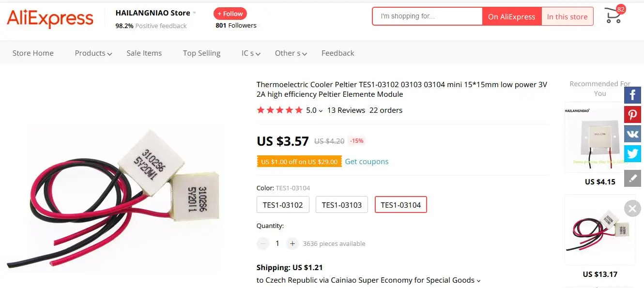Share product on Facebook
The height and width of the screenshot is (288, 644).
pyautogui.click(x=632, y=94)
